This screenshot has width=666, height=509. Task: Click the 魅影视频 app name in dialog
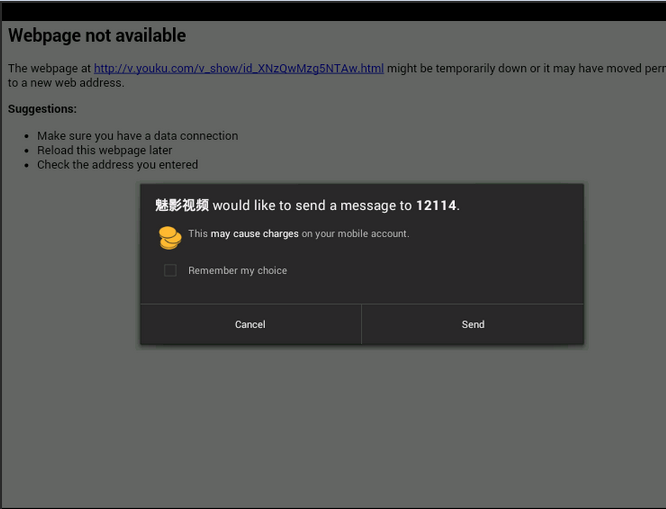(x=182, y=206)
